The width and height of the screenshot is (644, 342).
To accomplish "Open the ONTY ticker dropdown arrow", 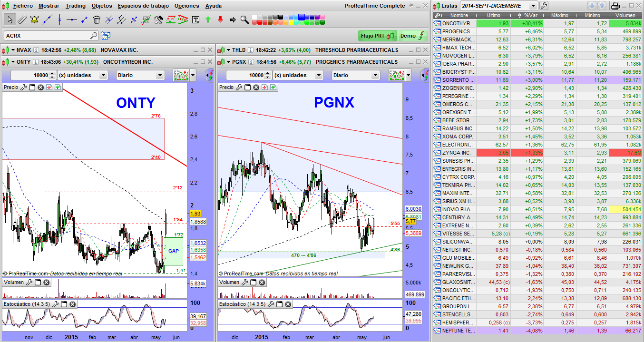I will (x=13, y=62).
